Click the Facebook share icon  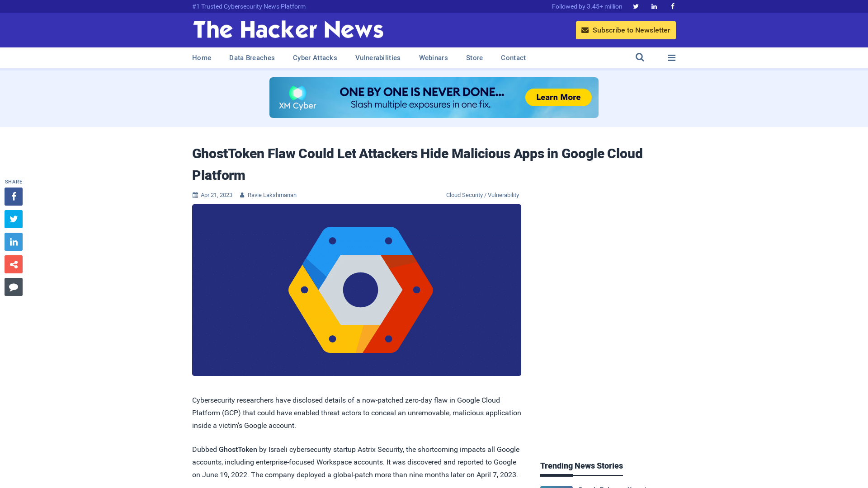pos(13,196)
